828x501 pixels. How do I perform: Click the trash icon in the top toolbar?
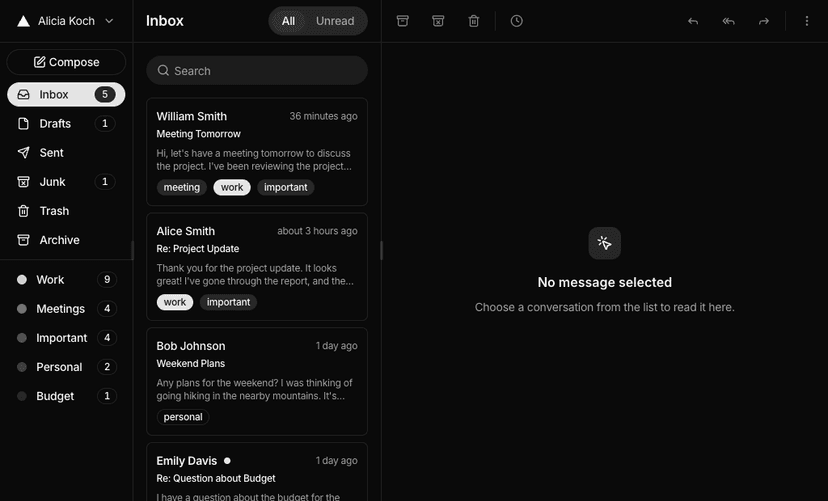pyautogui.click(x=474, y=21)
